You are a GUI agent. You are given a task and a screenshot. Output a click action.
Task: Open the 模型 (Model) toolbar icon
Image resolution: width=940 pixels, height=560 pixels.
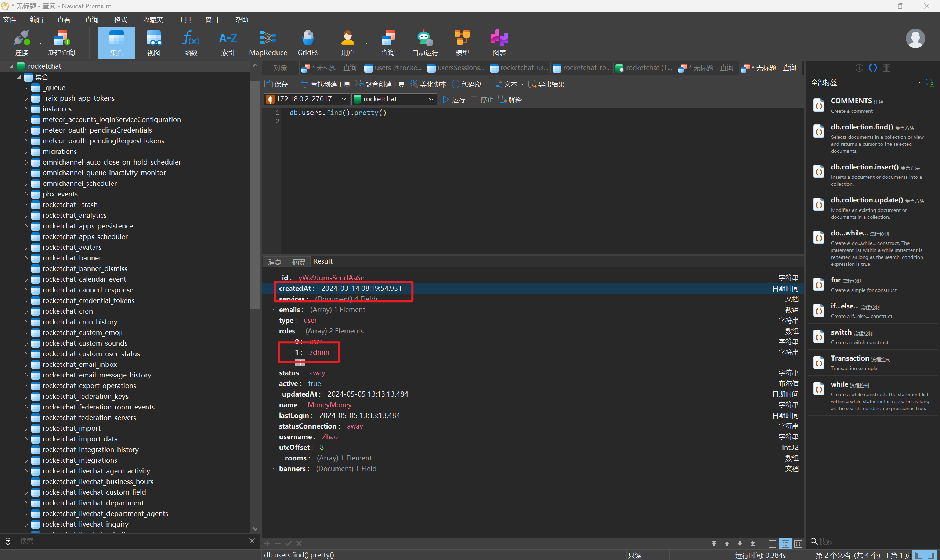tap(462, 43)
